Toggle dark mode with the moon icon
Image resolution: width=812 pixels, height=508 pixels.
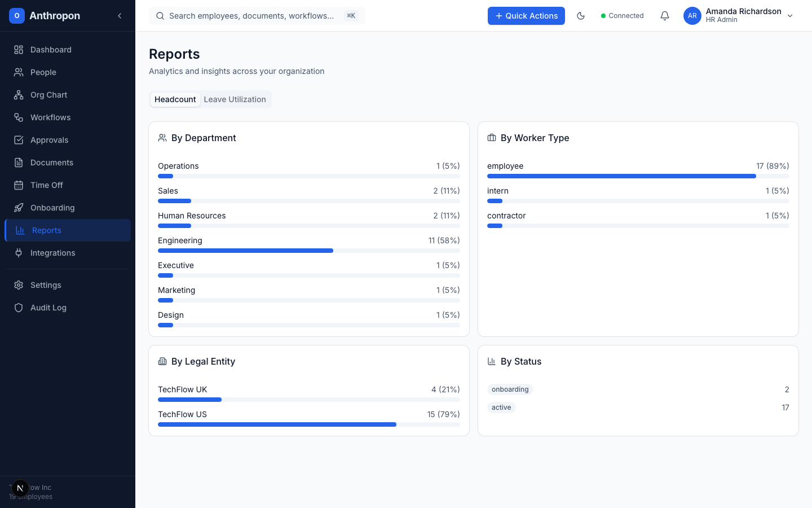coord(581,16)
